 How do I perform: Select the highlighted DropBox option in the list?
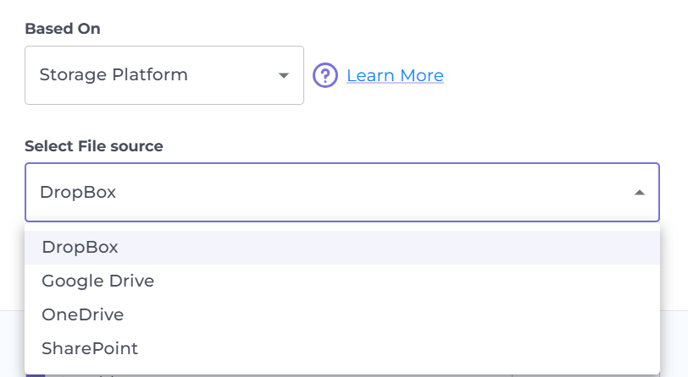coord(342,248)
